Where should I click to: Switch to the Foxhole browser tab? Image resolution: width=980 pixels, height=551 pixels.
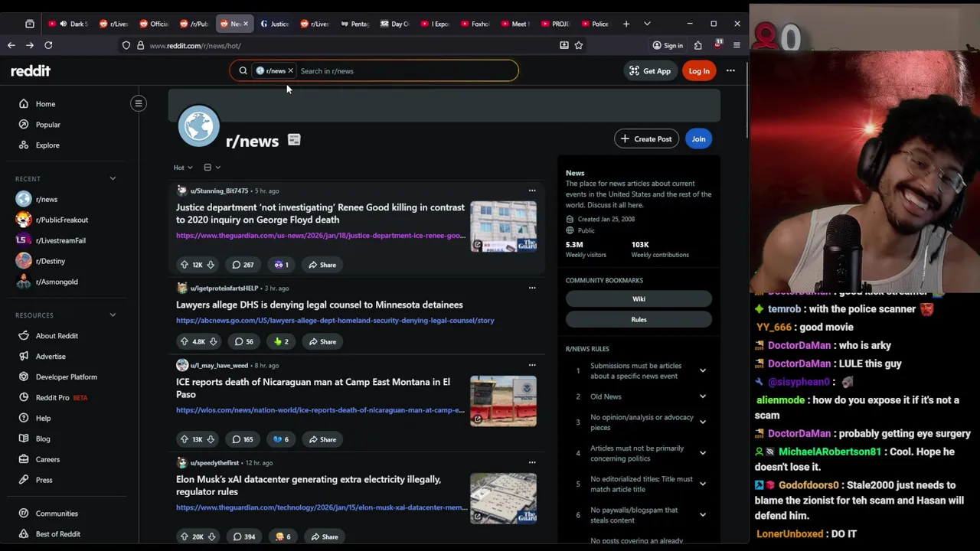(x=474, y=24)
